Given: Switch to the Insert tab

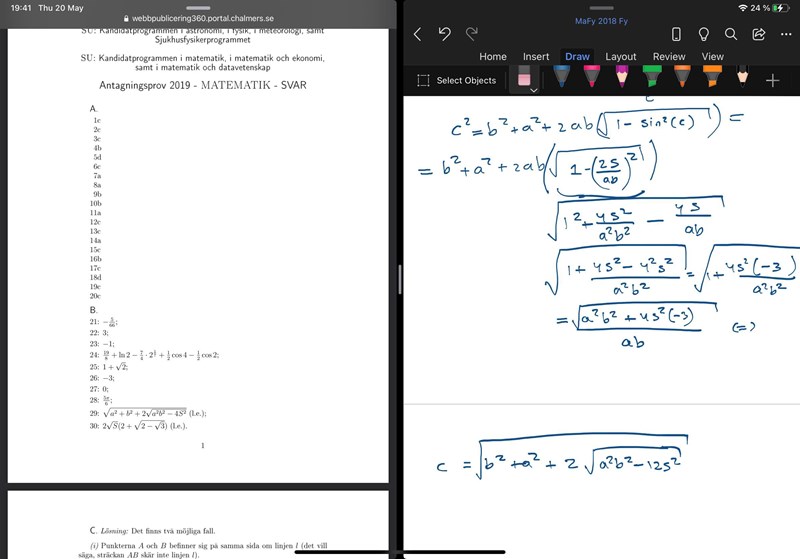Looking at the screenshot, I should (536, 57).
